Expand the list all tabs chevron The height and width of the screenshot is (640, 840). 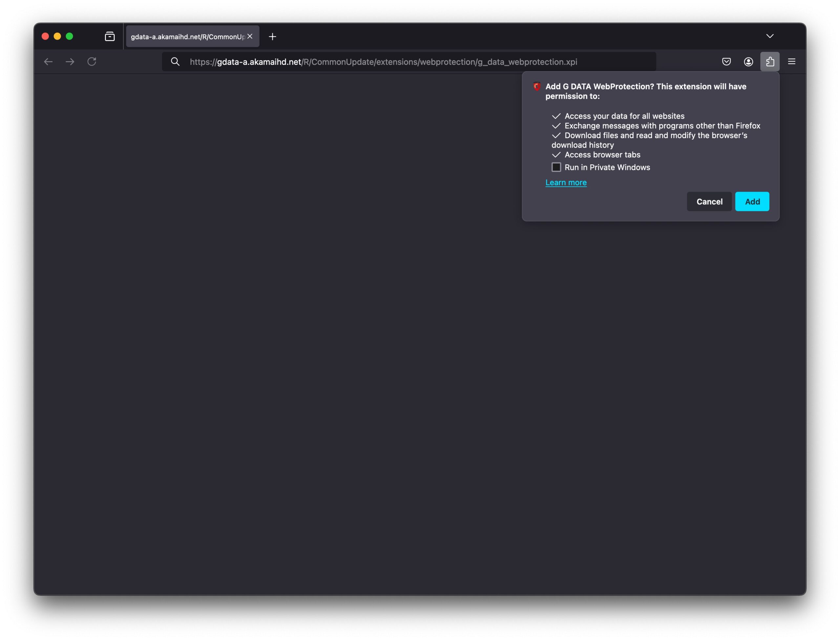(770, 36)
